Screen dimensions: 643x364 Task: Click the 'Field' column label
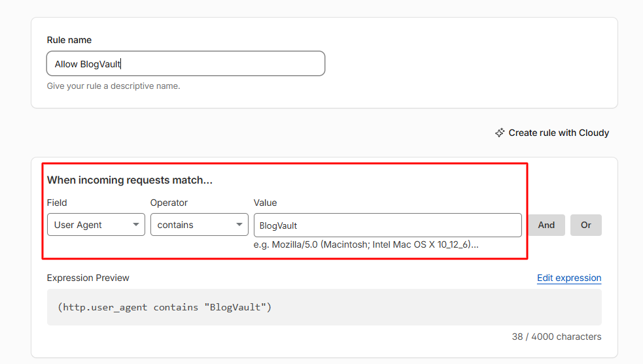point(57,203)
